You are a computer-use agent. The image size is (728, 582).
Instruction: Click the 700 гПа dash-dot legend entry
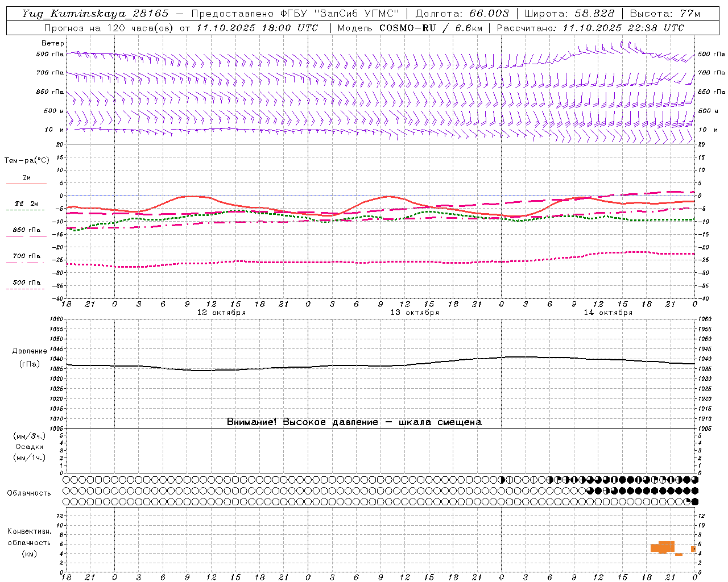[x=26, y=256]
